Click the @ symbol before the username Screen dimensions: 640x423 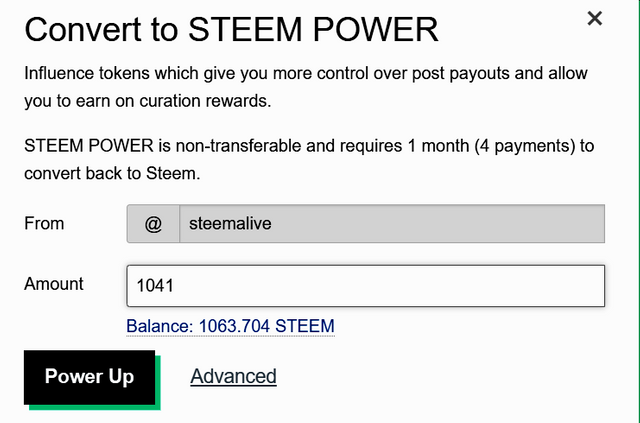pyautogui.click(x=153, y=224)
